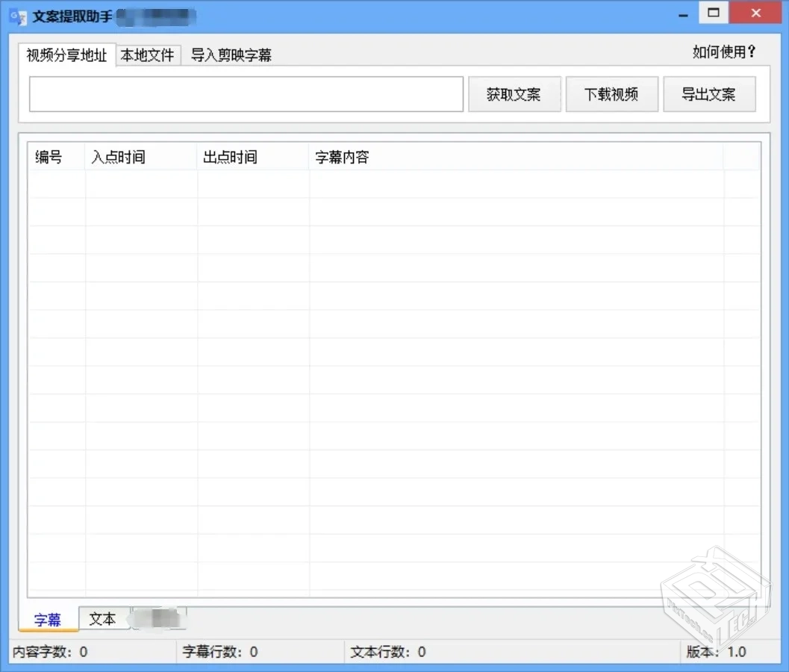Click the 版本: 1.0 status label
The width and height of the screenshot is (789, 672).
coord(714,651)
